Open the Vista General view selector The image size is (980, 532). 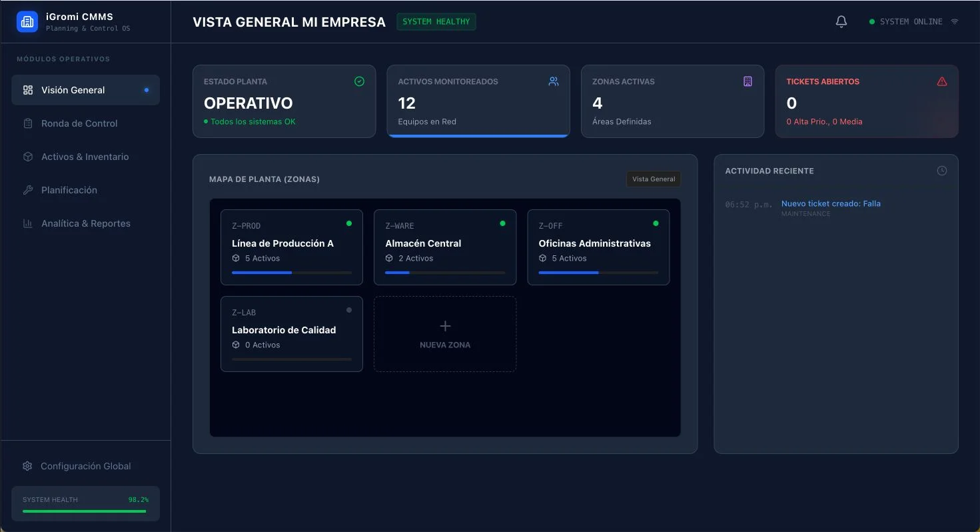click(x=653, y=179)
